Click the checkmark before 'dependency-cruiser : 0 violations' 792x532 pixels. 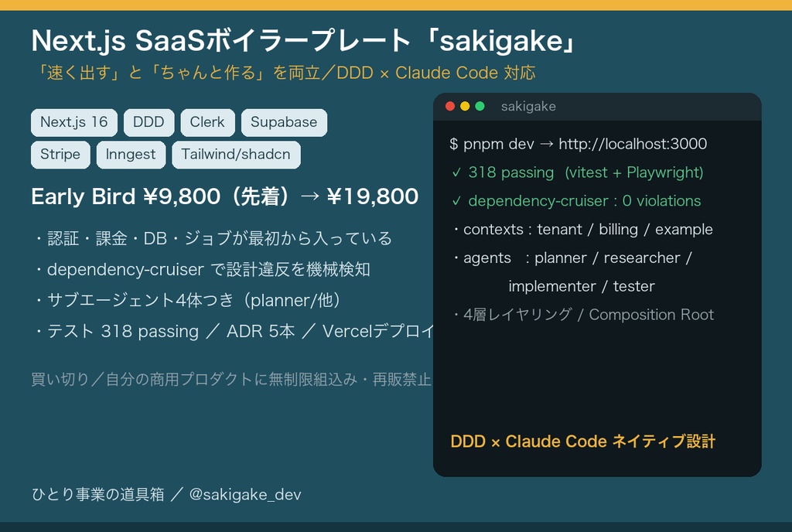456,201
